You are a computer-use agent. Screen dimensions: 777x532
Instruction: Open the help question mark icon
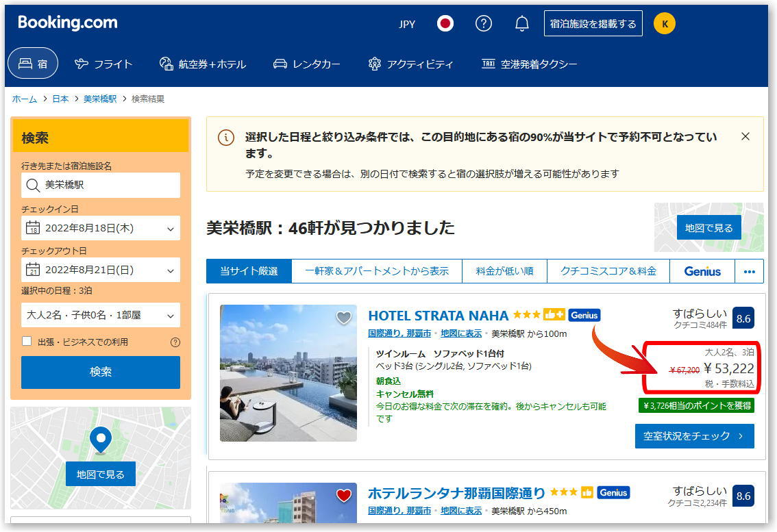coord(483,23)
